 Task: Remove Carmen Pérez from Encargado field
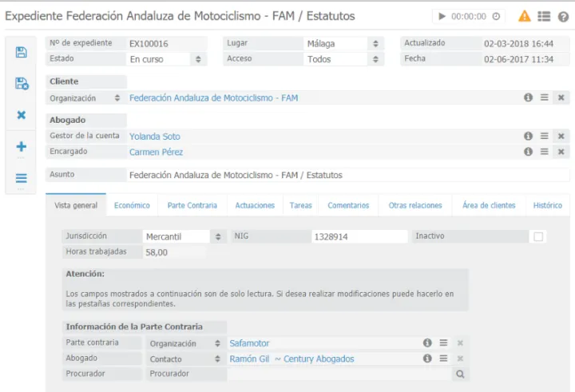(561, 152)
